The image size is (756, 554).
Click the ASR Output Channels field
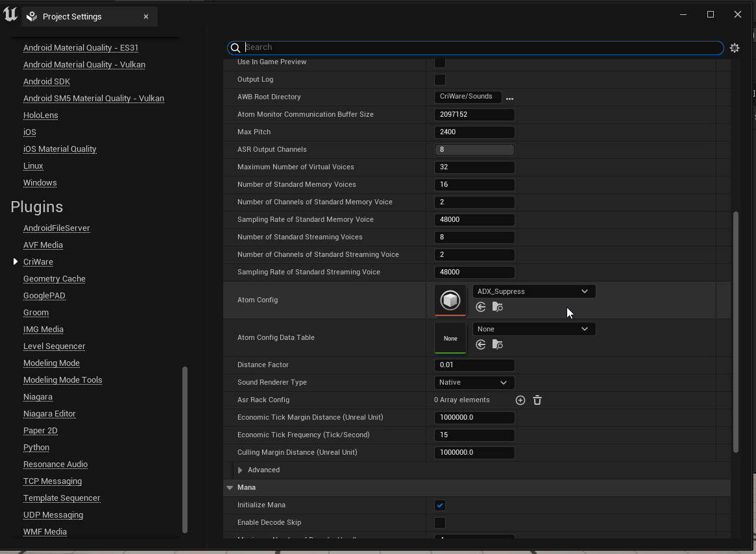(474, 149)
